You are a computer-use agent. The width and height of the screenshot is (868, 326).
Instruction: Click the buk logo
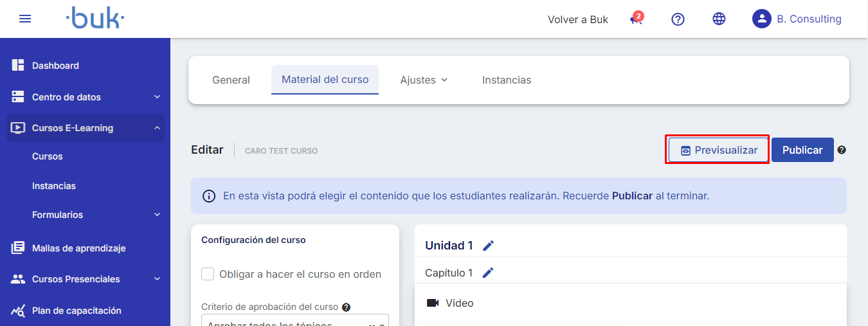click(x=95, y=19)
